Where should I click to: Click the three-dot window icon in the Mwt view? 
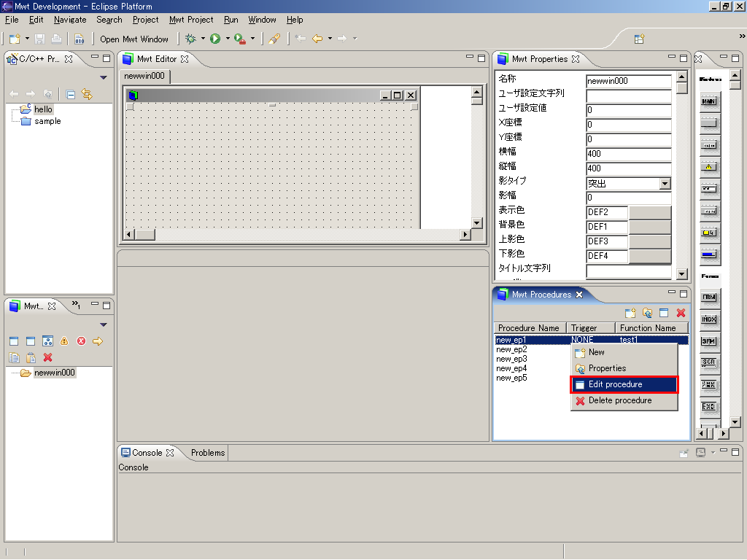click(47, 341)
